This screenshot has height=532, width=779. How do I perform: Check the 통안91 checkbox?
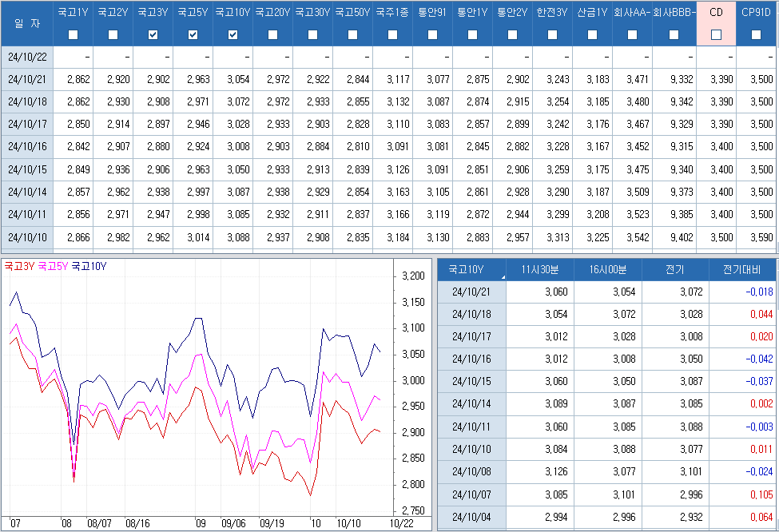pos(432,34)
